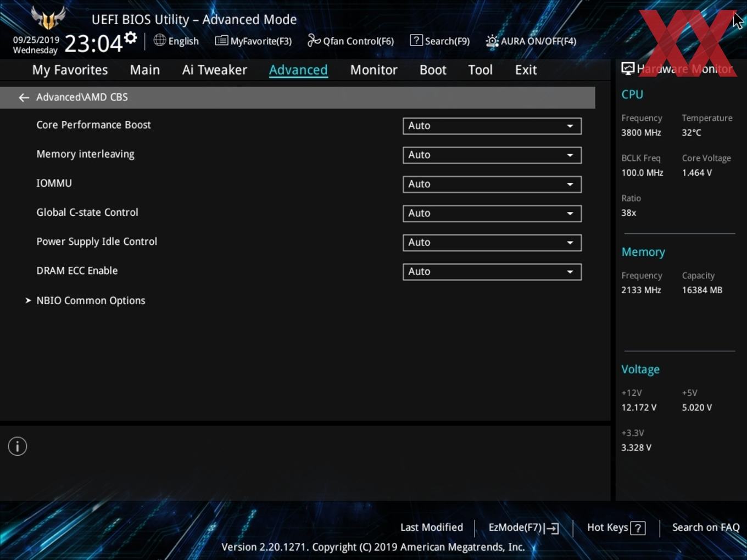Click memory frequency value 2133 MHz

(641, 290)
